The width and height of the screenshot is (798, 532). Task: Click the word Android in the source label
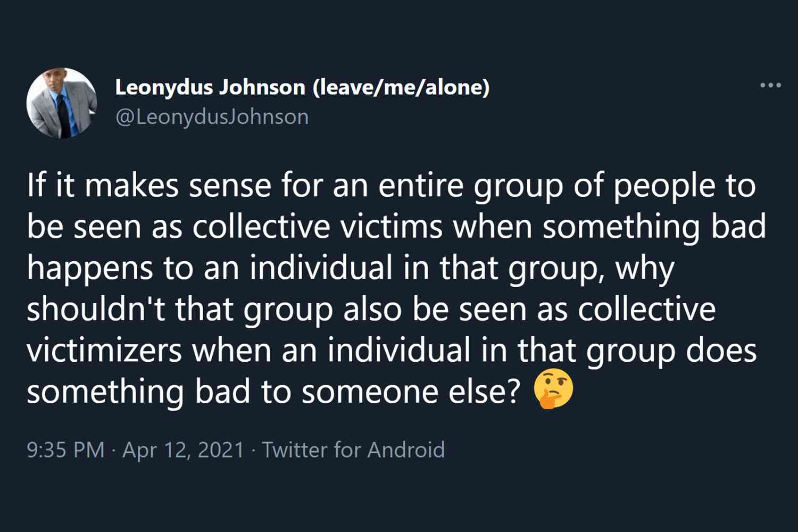(406, 450)
